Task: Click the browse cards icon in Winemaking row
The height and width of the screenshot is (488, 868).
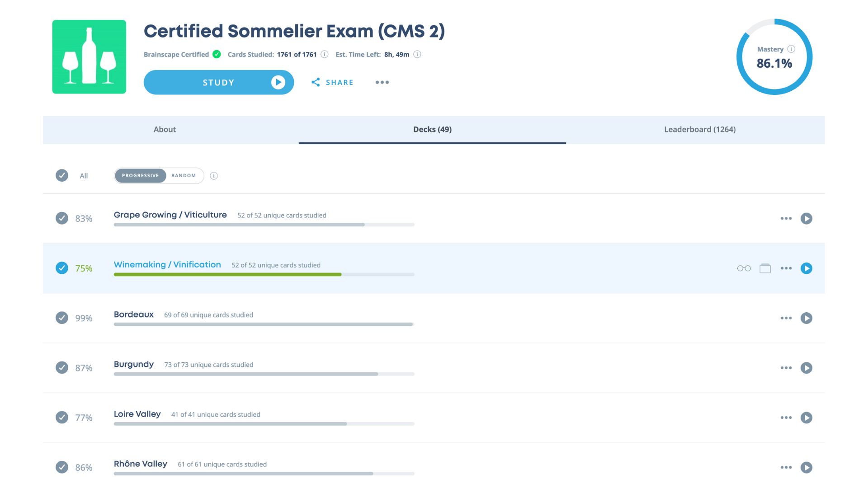Action: 765,268
